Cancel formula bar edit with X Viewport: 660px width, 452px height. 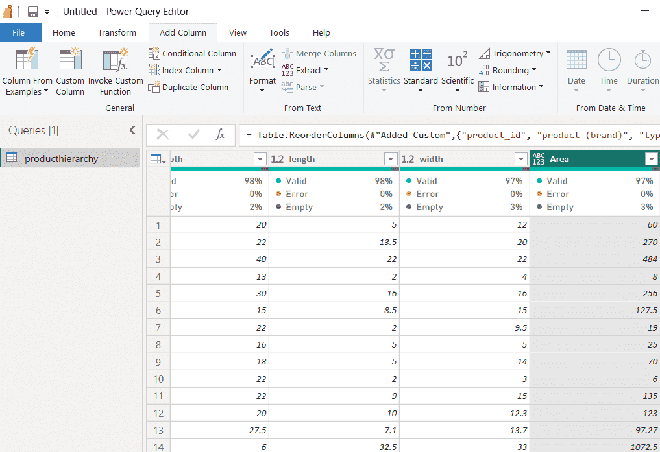tap(162, 135)
